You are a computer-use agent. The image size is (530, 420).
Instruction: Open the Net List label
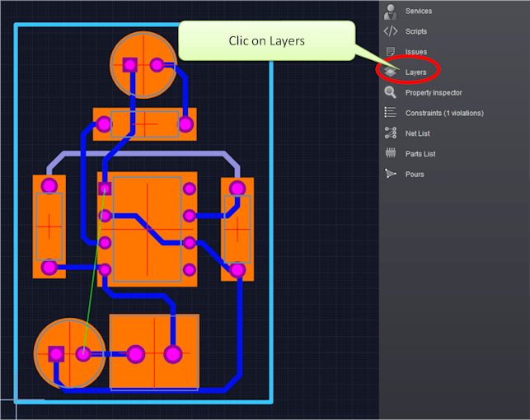point(417,133)
